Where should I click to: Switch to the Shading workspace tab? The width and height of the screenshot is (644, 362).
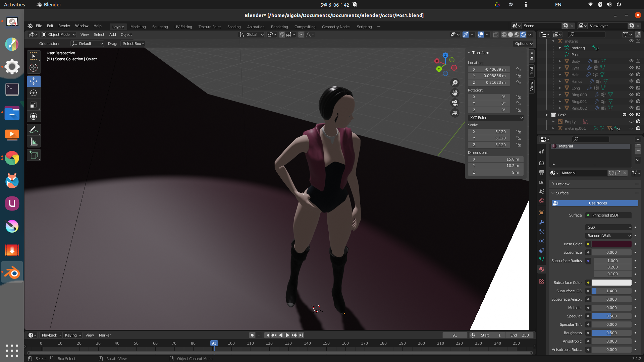point(234,27)
